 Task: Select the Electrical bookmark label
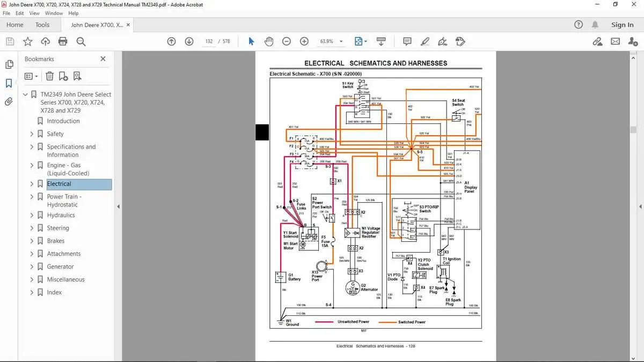[59, 184]
